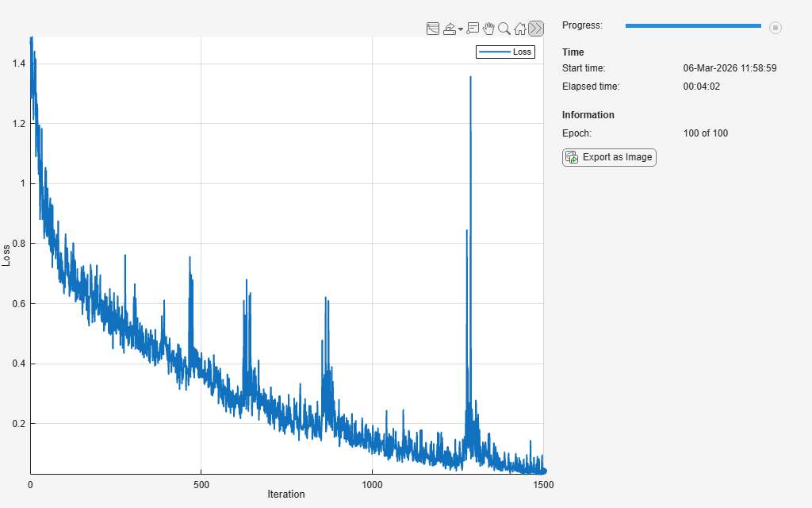Enable the data tips tool
This screenshot has width=812, height=508.
coord(473,29)
